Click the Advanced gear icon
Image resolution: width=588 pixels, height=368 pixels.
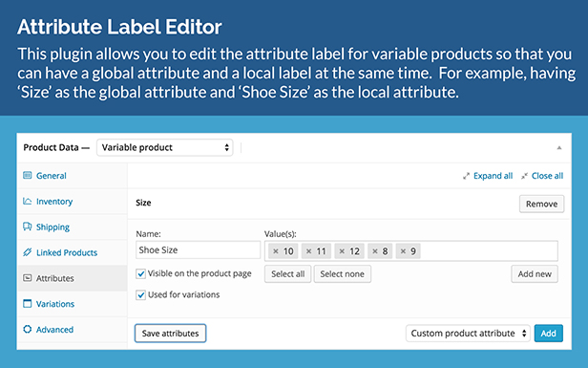(28, 330)
